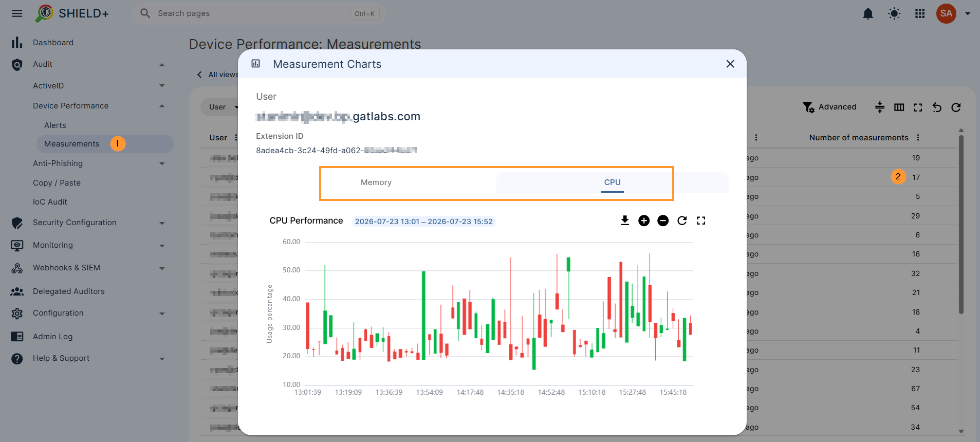Open the Admin Log

tap(52, 337)
